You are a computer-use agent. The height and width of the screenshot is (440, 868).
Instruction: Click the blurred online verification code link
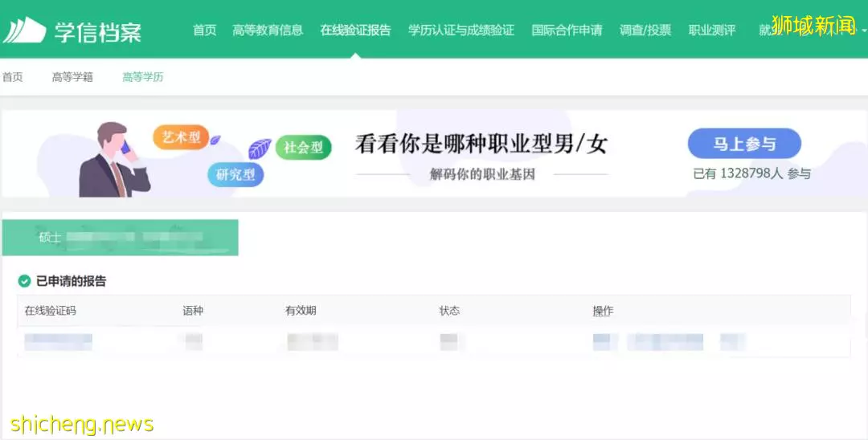(58, 342)
